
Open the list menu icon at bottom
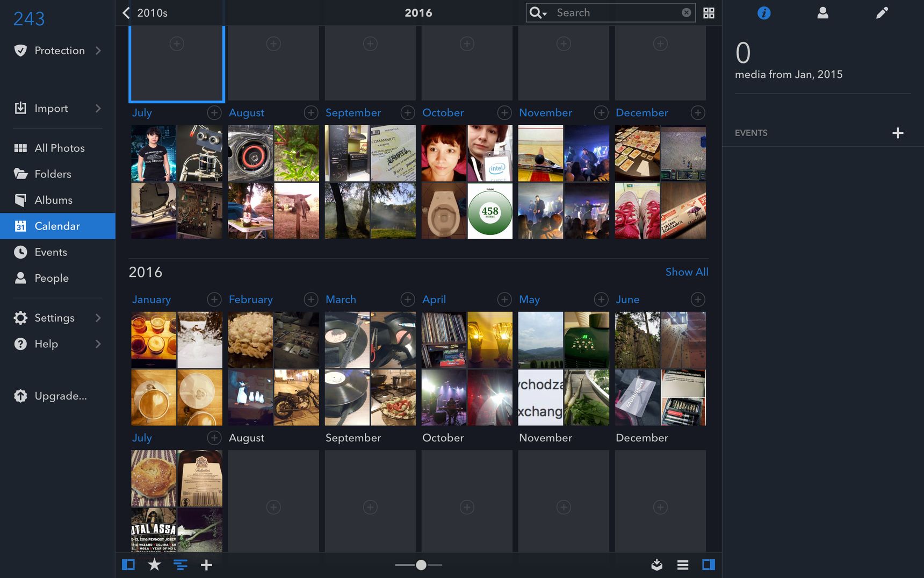click(683, 565)
